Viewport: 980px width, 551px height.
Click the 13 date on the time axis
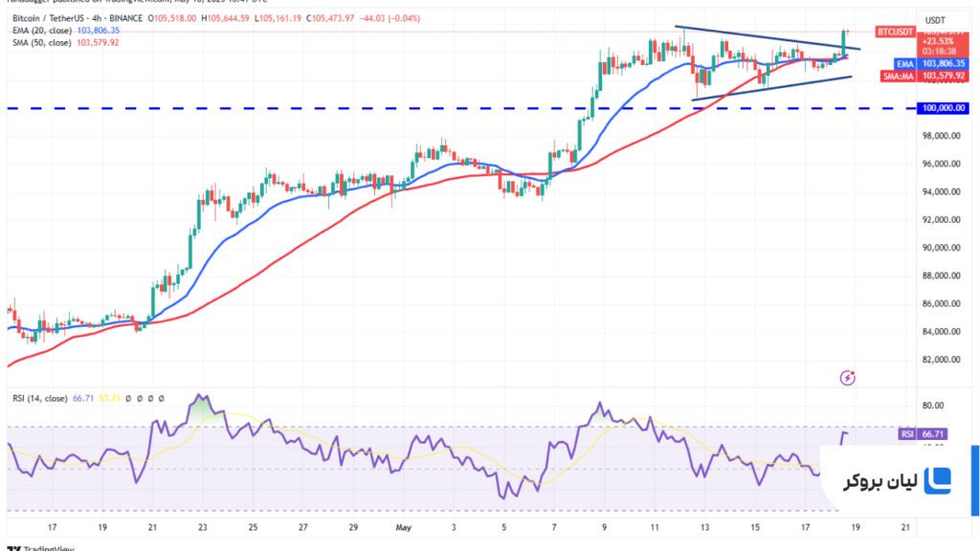click(704, 528)
